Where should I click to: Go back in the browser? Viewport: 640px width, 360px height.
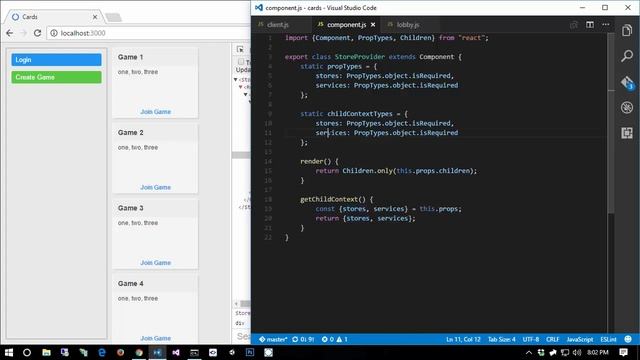10,33
